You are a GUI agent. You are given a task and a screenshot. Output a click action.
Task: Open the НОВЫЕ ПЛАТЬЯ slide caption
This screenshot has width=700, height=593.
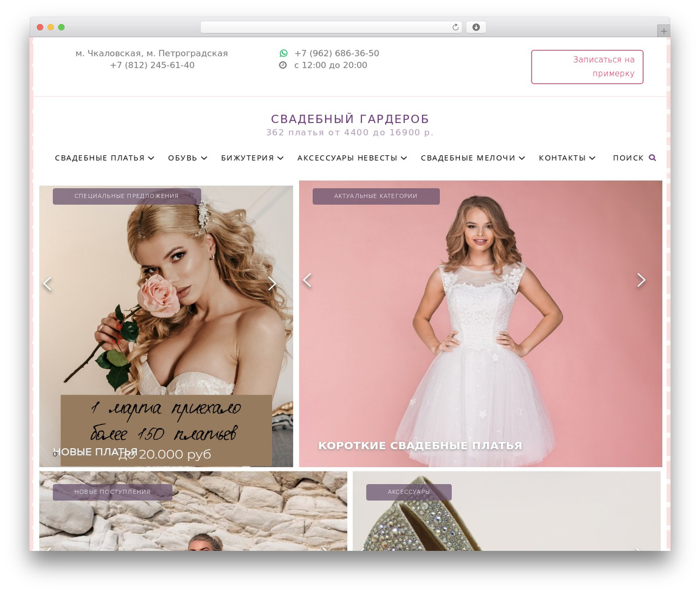95,452
